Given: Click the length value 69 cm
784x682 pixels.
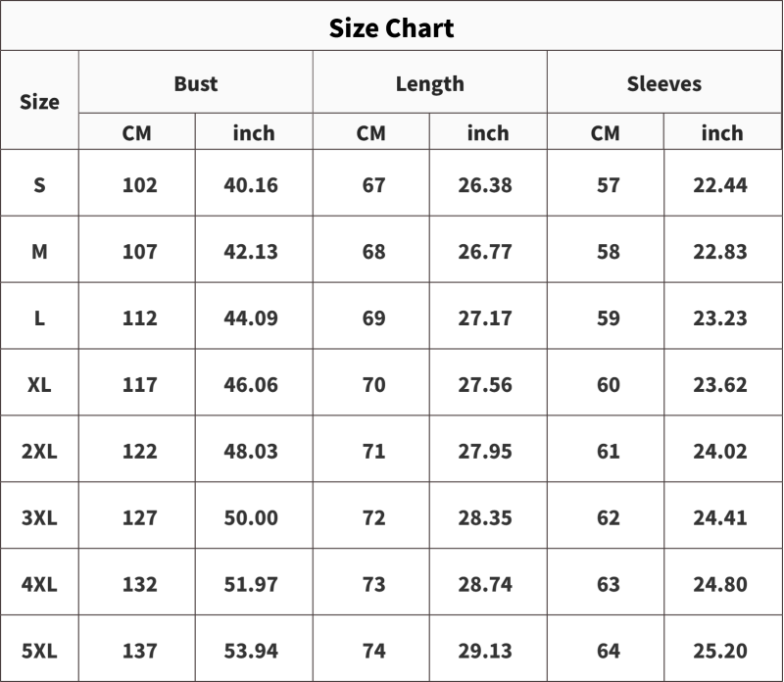Looking at the screenshot, I should click(374, 318).
